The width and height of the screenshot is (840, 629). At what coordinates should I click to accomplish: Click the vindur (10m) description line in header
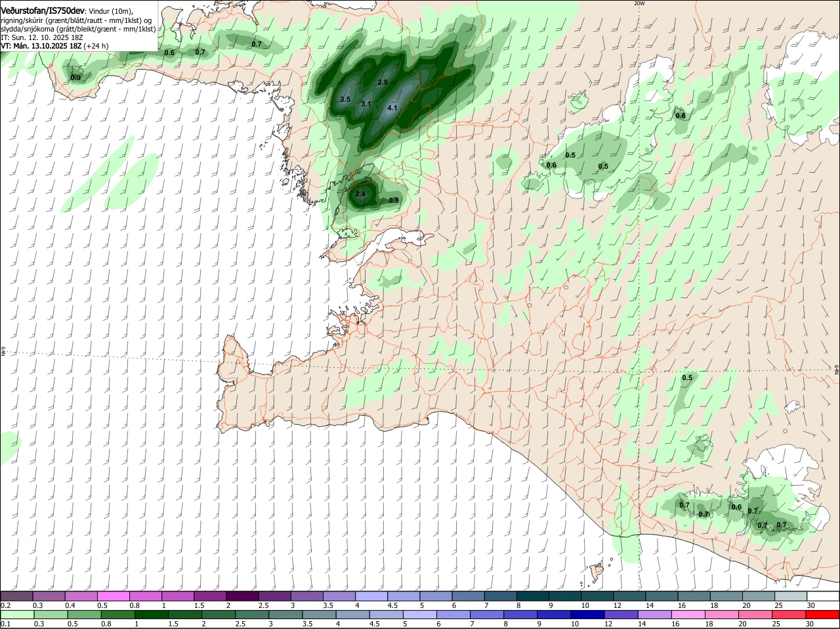click(x=110, y=12)
